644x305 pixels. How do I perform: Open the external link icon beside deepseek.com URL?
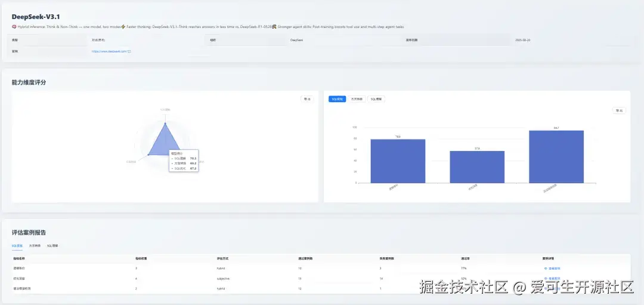(x=130, y=51)
